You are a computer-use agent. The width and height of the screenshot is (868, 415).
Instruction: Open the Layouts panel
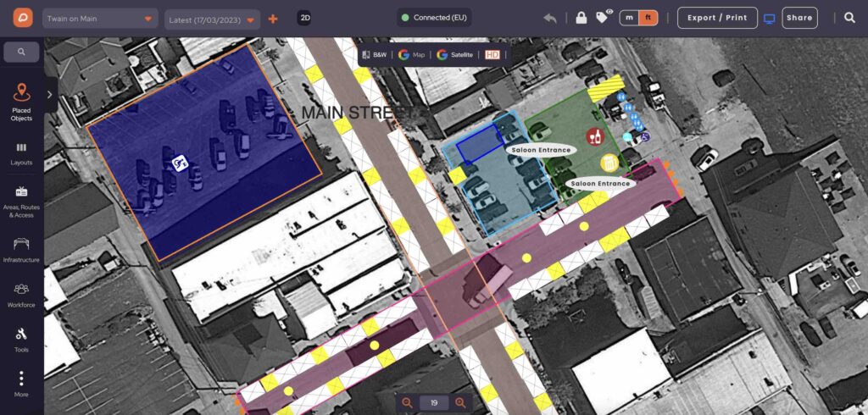[21, 154]
